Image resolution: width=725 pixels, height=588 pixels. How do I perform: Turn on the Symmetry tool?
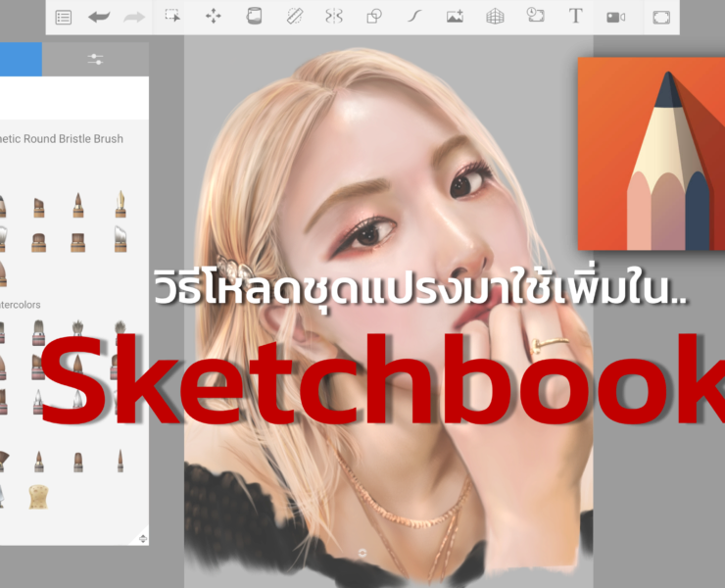tap(334, 17)
